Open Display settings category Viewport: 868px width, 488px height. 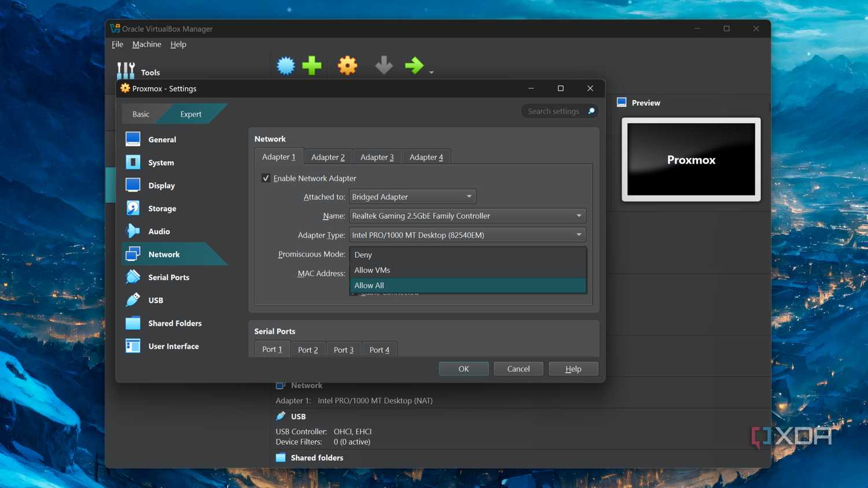coord(175,186)
